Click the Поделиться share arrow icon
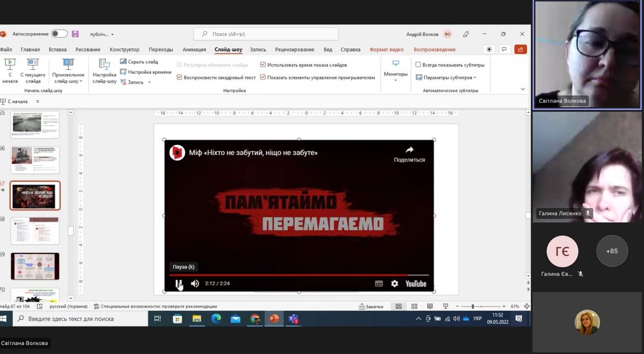This screenshot has height=354, width=644. pos(409,150)
